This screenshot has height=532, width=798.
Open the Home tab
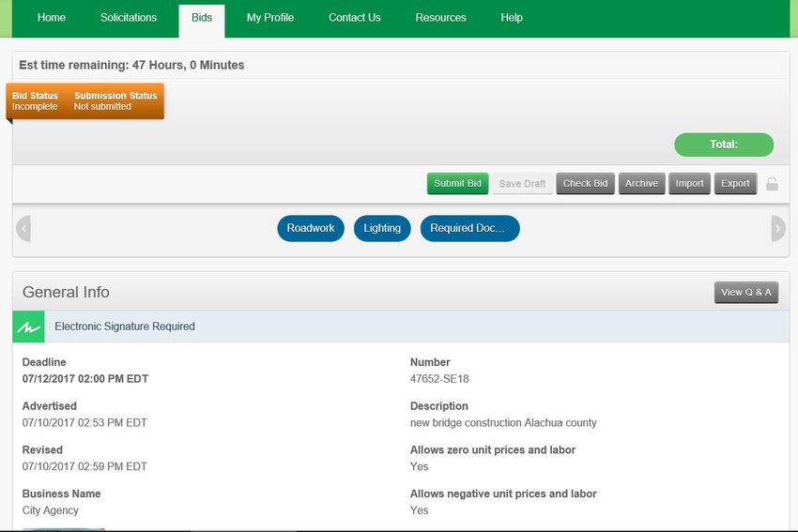pyautogui.click(x=52, y=18)
